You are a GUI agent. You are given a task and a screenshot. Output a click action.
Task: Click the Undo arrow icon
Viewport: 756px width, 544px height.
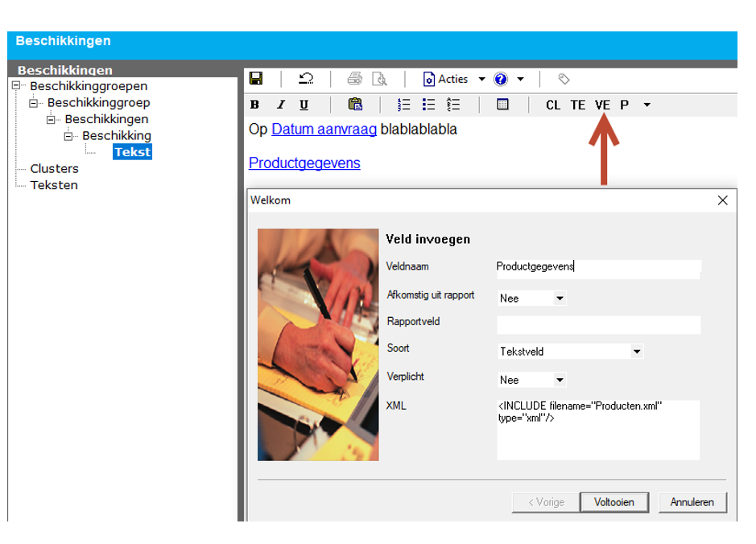tap(306, 79)
